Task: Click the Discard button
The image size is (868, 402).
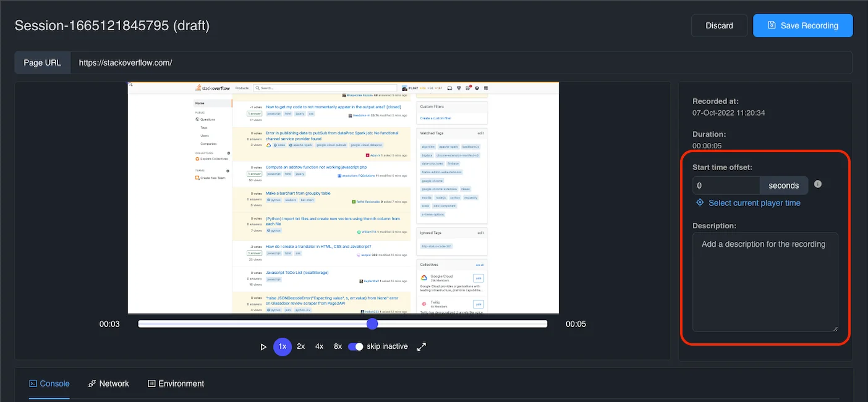Action: (719, 25)
